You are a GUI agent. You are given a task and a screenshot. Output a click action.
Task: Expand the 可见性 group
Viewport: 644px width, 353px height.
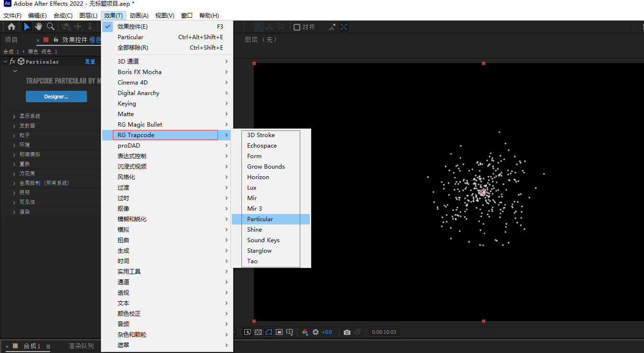click(14, 202)
